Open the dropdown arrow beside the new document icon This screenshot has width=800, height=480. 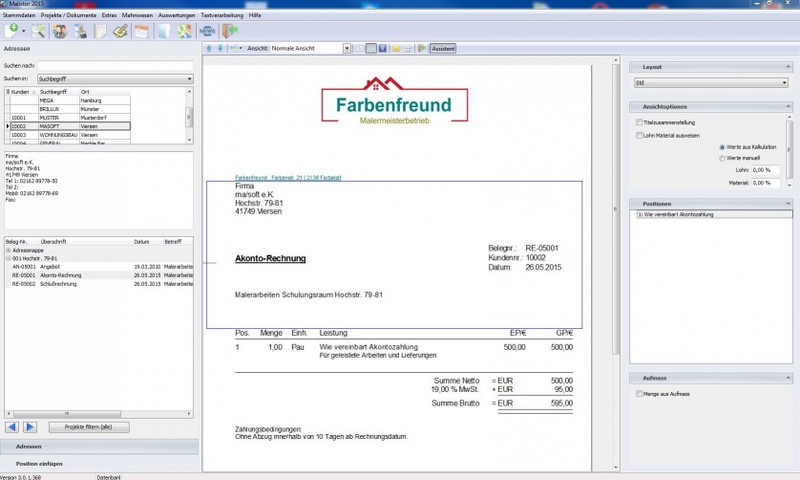pos(23,31)
